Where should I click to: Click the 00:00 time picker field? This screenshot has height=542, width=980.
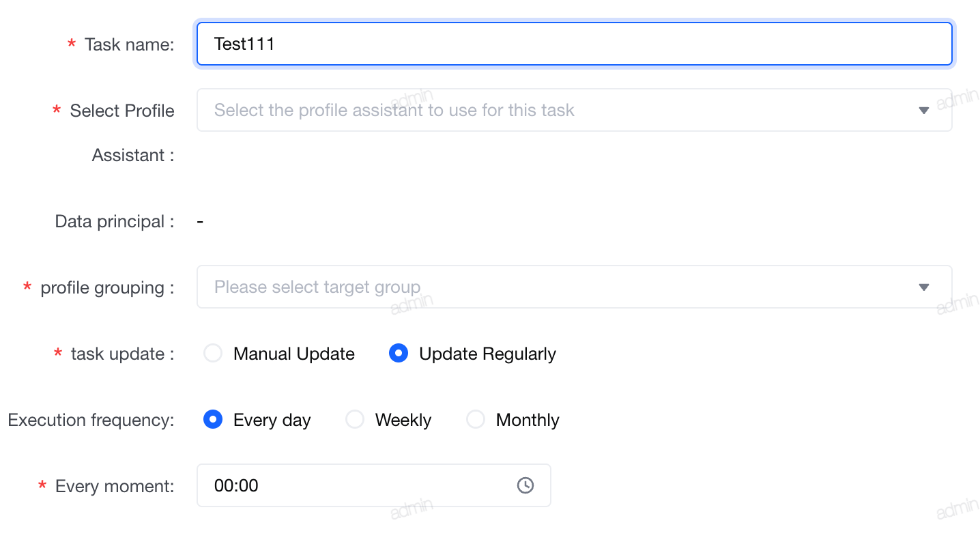373,485
